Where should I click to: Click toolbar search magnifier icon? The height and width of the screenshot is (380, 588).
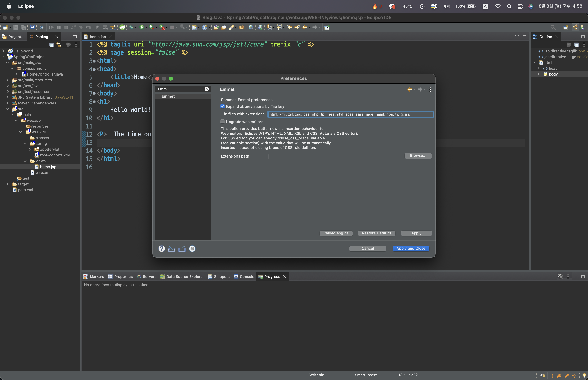point(553,27)
